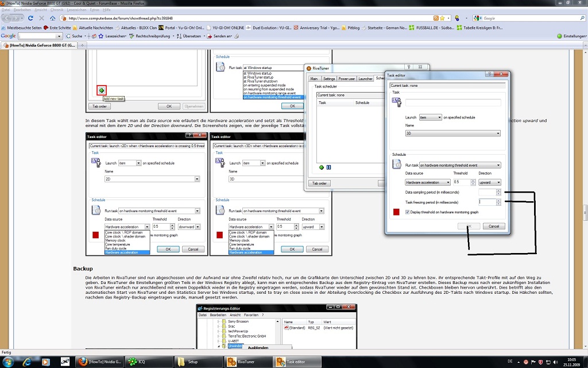588x368 pixels.
Task: Open the Chronik menu
Action: (57, 10)
